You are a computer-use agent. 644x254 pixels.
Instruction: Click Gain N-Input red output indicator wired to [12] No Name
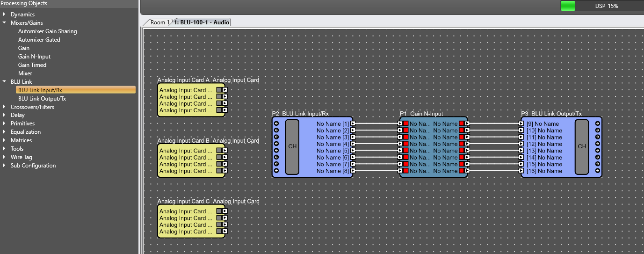click(462, 144)
